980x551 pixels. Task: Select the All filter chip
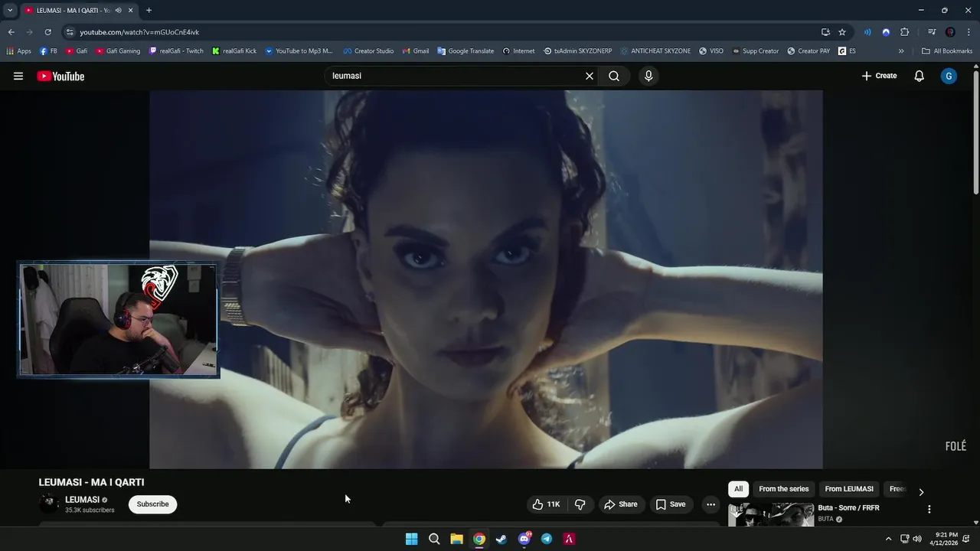pos(738,489)
